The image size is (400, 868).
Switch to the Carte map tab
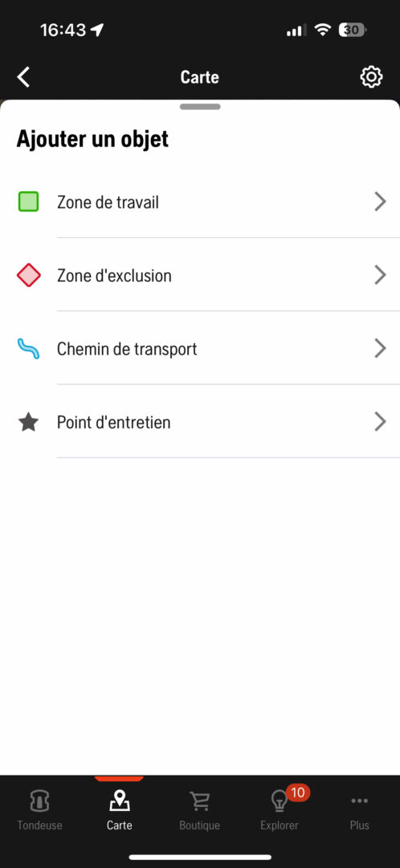pos(120,810)
